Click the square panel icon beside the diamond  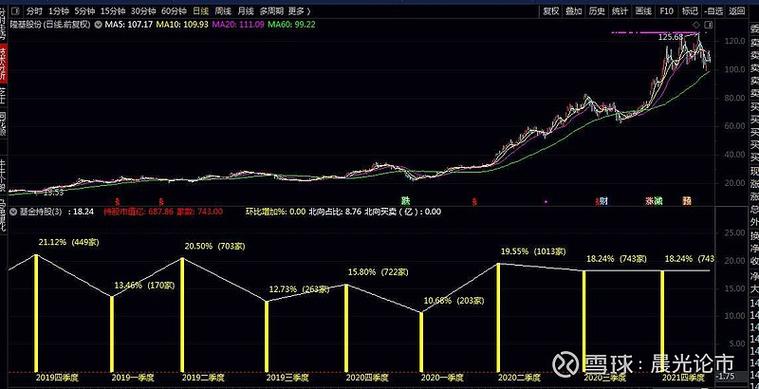709,24
